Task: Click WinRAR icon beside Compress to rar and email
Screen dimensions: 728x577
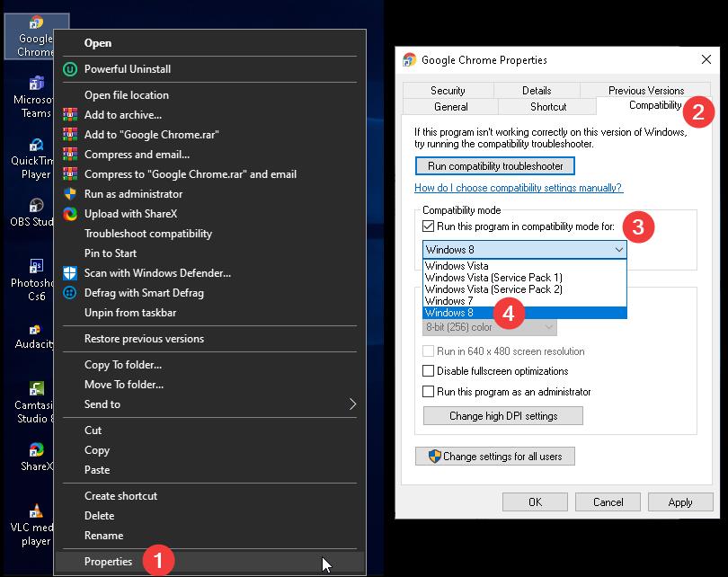Action: tap(70, 174)
